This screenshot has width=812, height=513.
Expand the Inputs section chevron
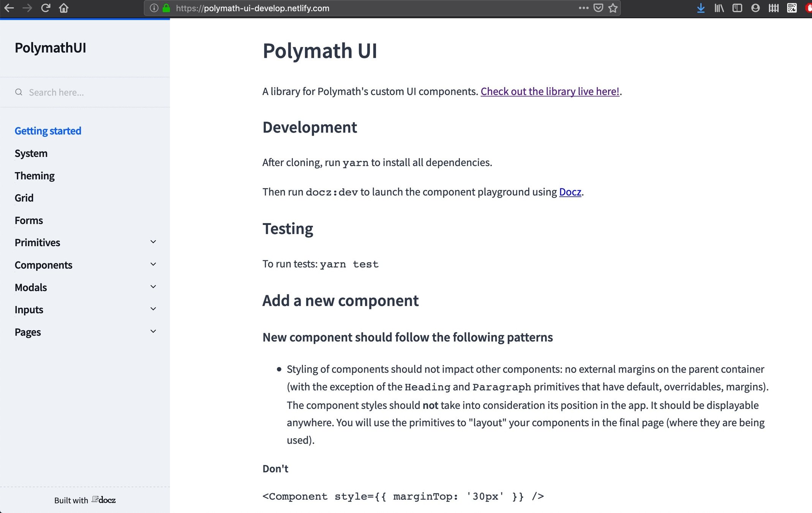153,309
